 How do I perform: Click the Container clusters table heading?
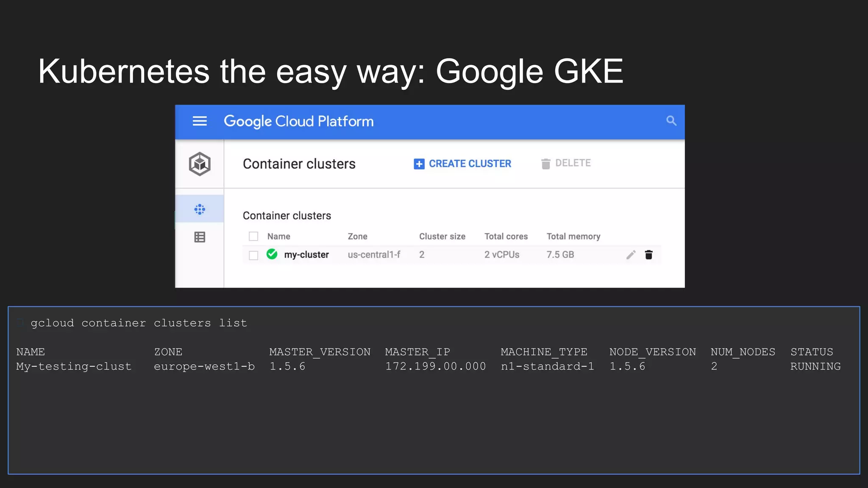[287, 216]
